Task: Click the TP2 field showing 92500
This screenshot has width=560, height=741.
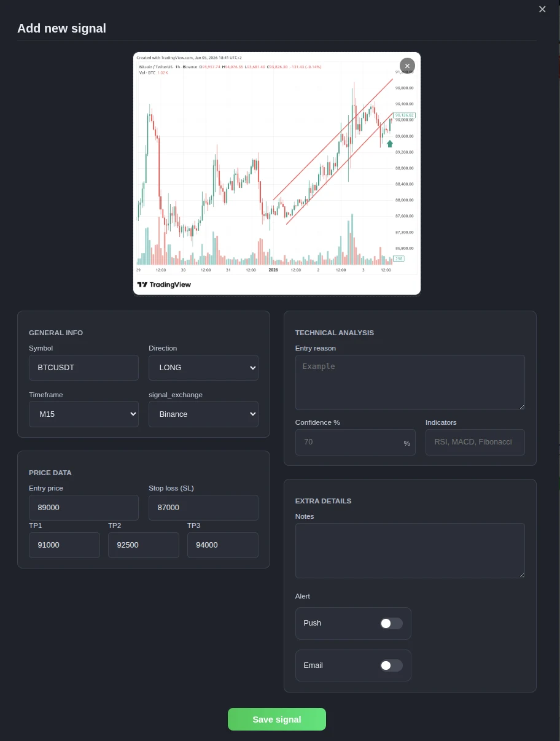Action: click(x=143, y=545)
